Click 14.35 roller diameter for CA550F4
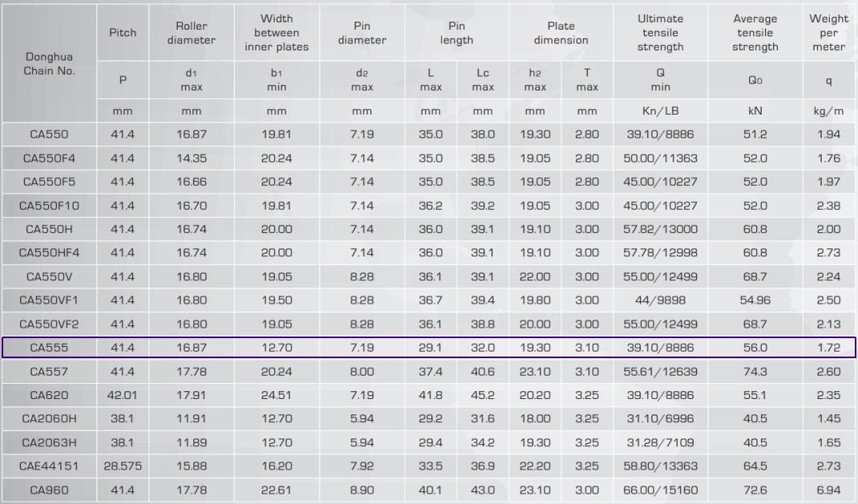Screen dimensions: 858x504 pyautogui.click(x=192, y=159)
